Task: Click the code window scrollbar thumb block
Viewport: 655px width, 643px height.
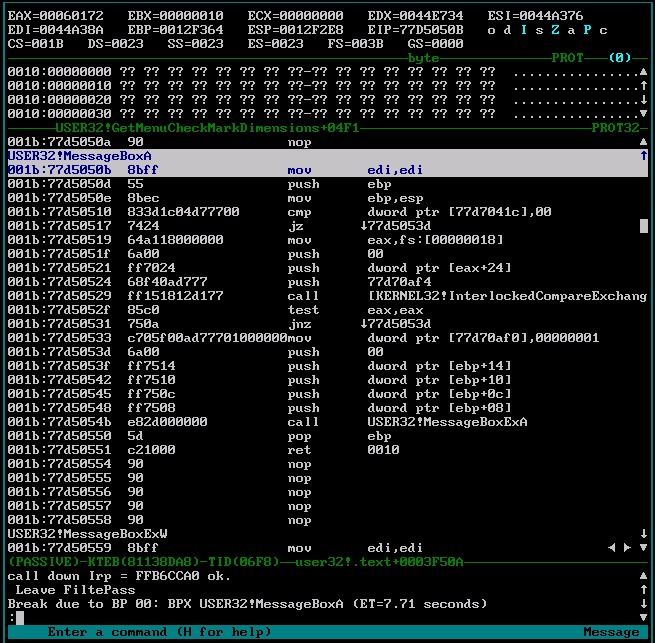Action: [644, 226]
